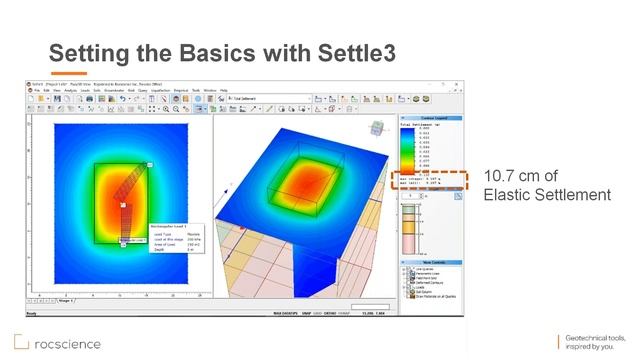Viewport: 640px width, 360px height.
Task: Click the Zoom Out magnifier icon
Action: pos(176,109)
